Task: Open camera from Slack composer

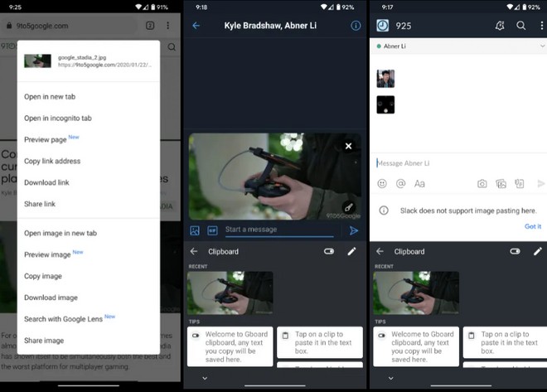Action: pyautogui.click(x=482, y=183)
